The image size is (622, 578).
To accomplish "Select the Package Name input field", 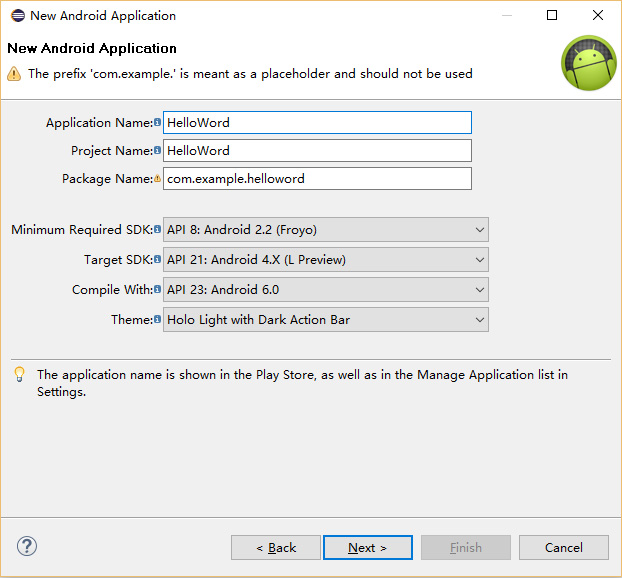I will 316,179.
